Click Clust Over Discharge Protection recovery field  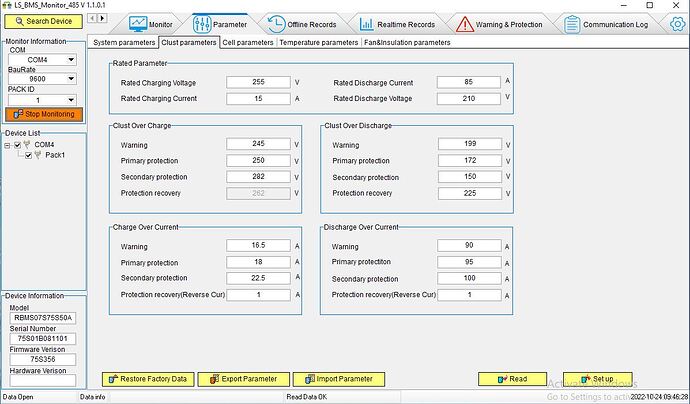[x=470, y=193]
